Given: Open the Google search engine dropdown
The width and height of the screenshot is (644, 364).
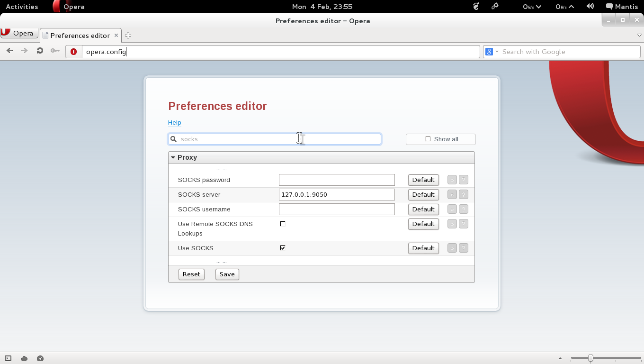Looking at the screenshot, I should [492, 52].
